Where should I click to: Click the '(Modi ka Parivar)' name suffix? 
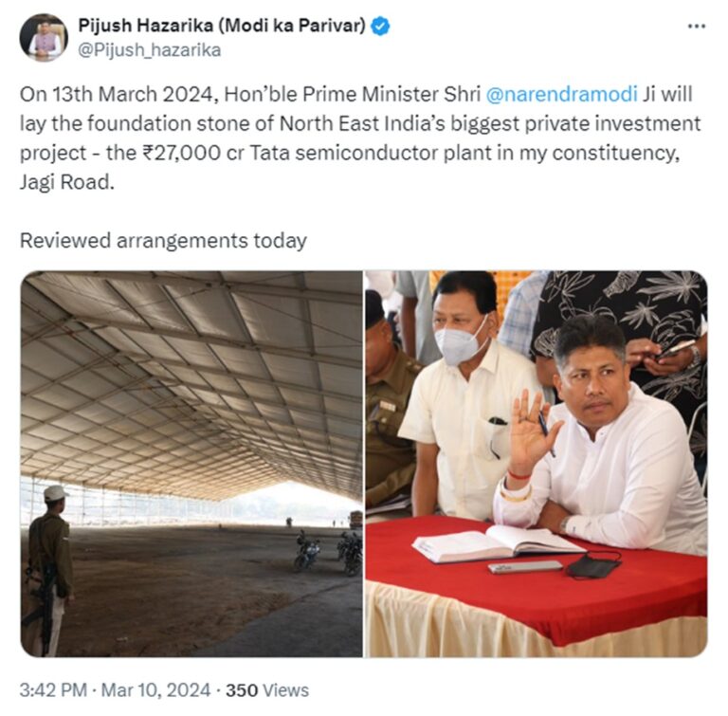[292, 26]
